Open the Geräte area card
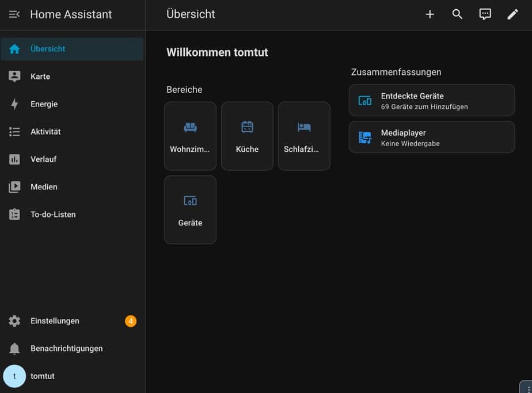The image size is (532, 393). tap(190, 210)
